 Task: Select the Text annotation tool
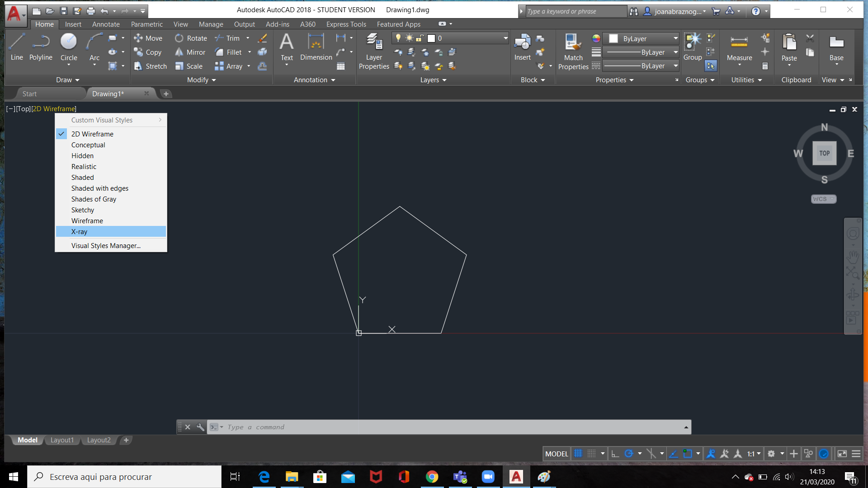287,47
